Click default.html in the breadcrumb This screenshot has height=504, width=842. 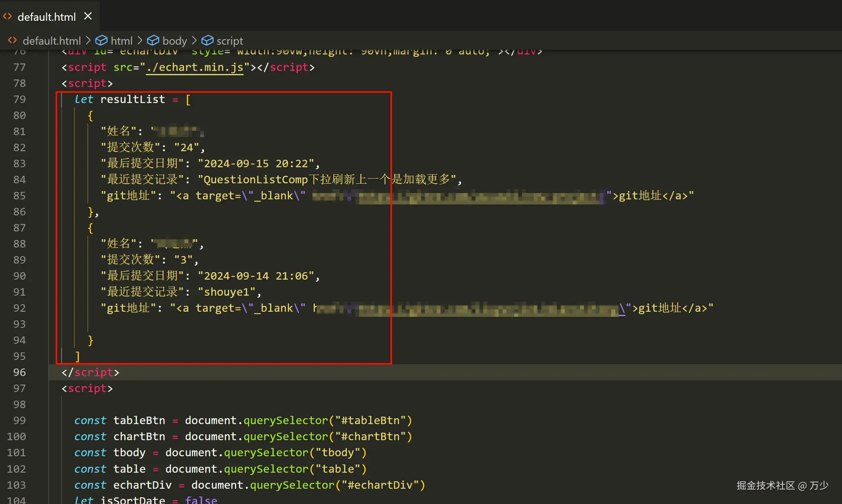point(51,41)
